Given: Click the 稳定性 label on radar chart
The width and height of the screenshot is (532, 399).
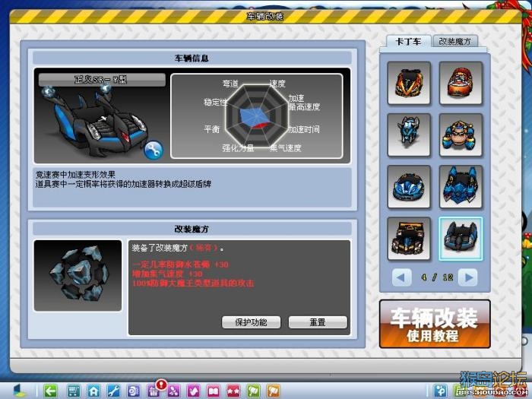Looking at the screenshot, I should [215, 102].
